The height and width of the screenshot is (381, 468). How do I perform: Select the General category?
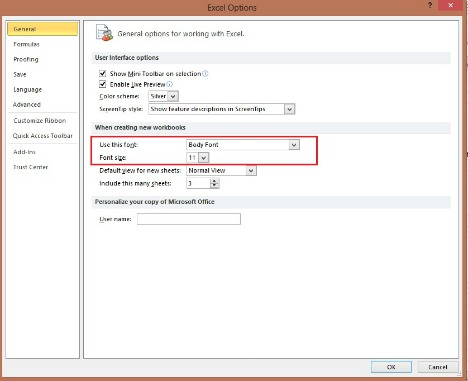(42, 29)
